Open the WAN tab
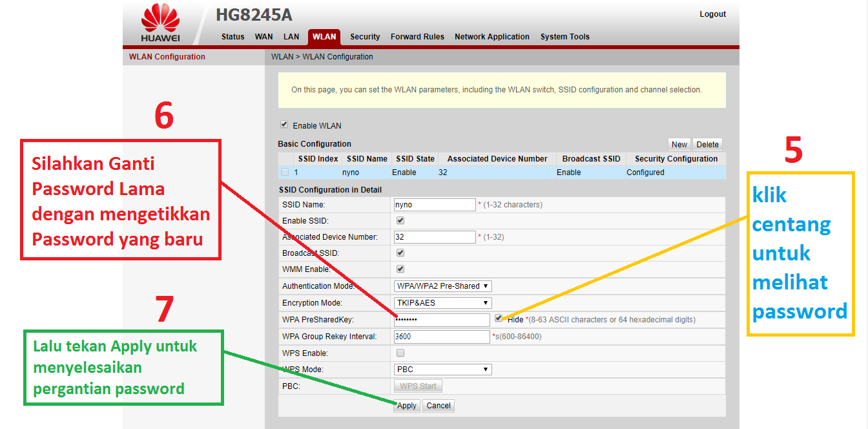This screenshot has width=868, height=429. 263,37
